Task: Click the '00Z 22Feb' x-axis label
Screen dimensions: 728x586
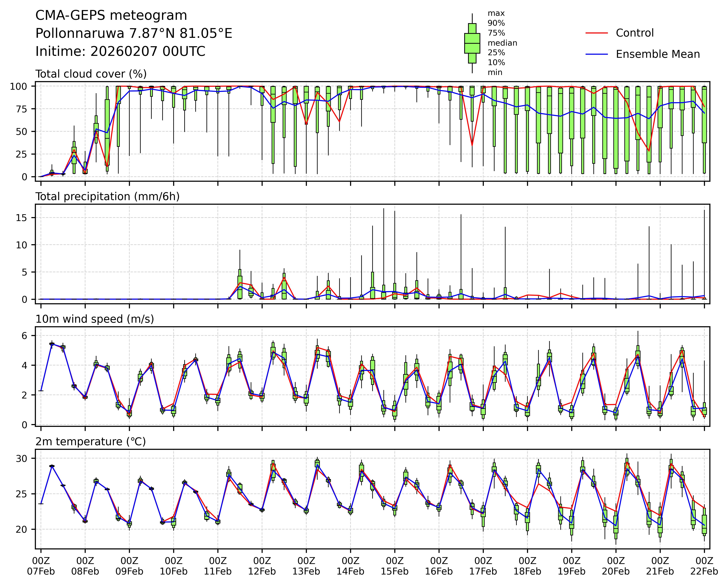Action: pos(704,566)
